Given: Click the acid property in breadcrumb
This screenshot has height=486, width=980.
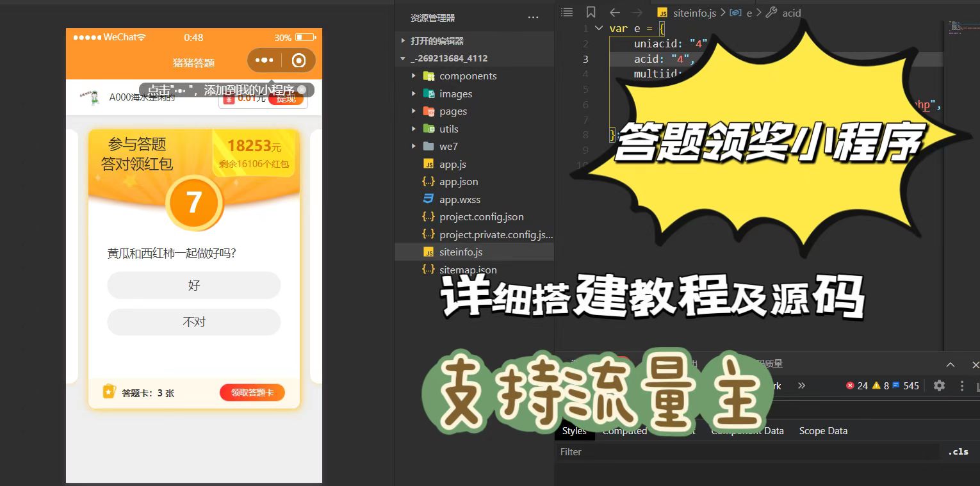Looking at the screenshot, I should pos(792,13).
